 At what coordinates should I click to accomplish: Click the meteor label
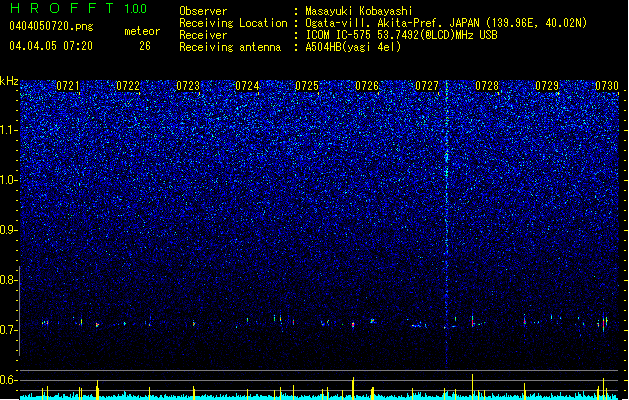[x=142, y=31]
